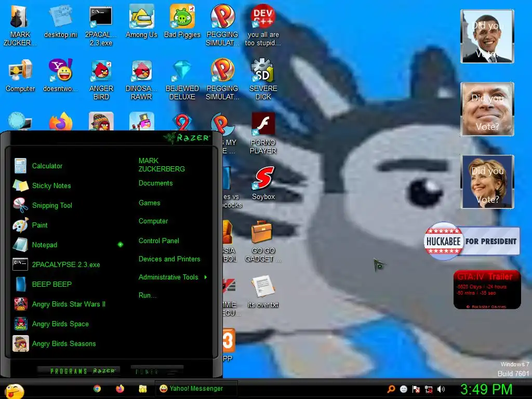Expand the Administrative Tools submenu arrow

[206, 277]
